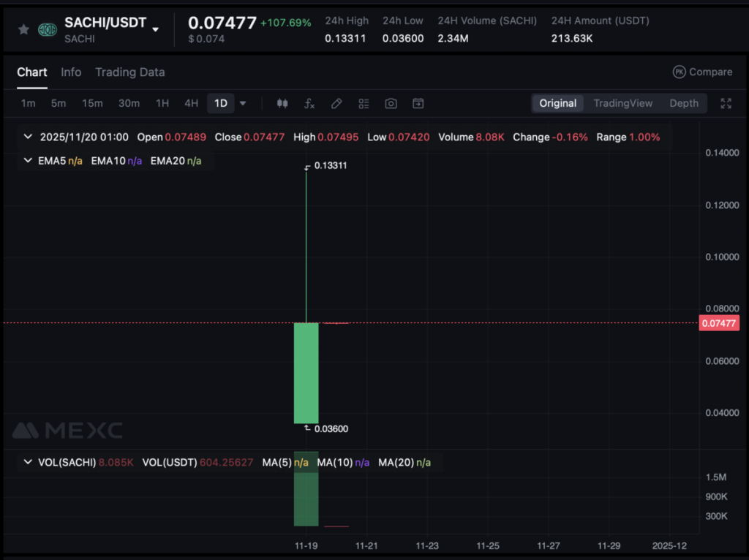Screen dimensions: 749x560
Task: Take a chart snapshot with camera icon
Action: [x=391, y=104]
